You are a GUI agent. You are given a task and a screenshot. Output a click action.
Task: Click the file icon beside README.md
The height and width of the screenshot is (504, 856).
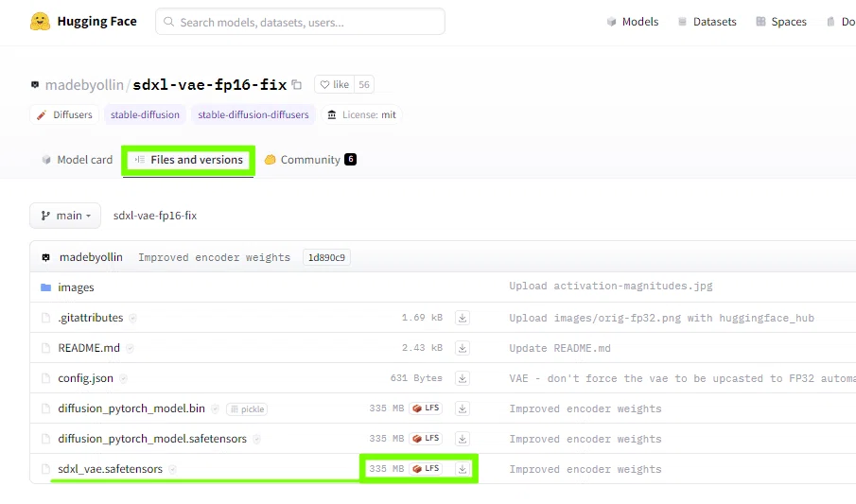click(45, 348)
